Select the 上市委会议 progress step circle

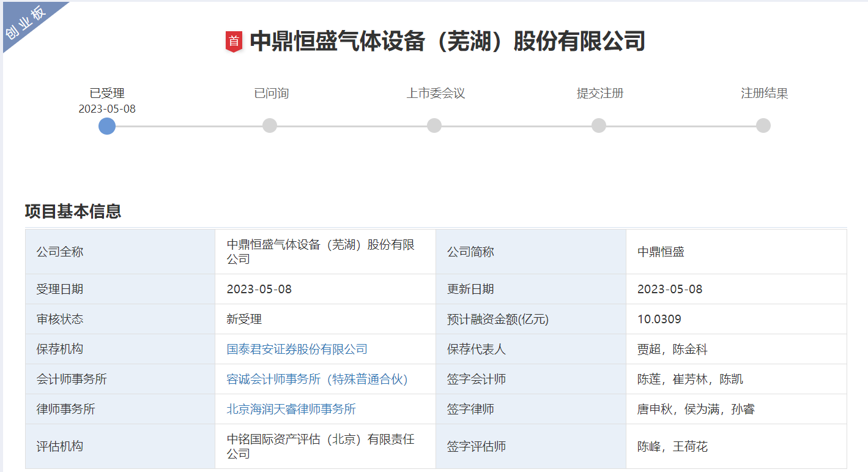(434, 125)
